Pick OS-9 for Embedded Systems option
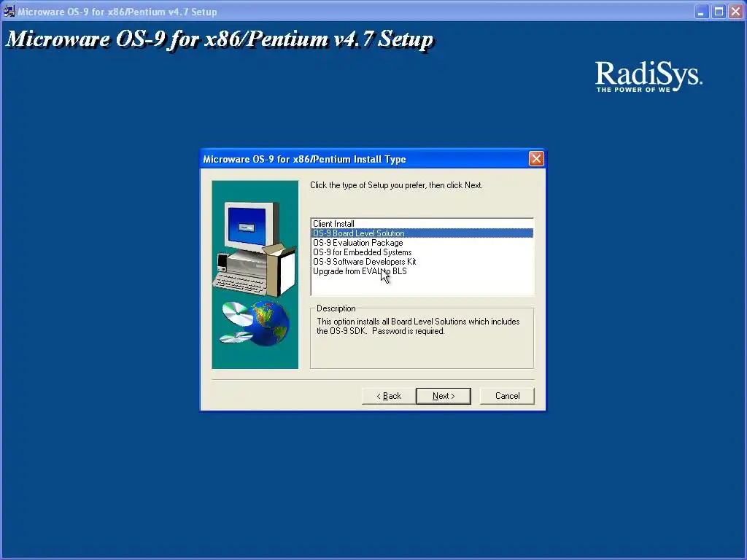The height and width of the screenshot is (560, 747). click(x=422, y=252)
